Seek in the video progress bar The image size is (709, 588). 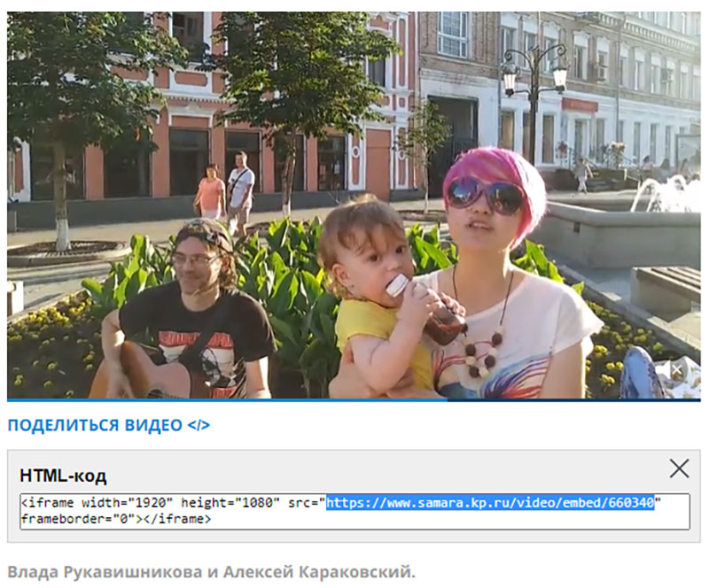[354, 400]
